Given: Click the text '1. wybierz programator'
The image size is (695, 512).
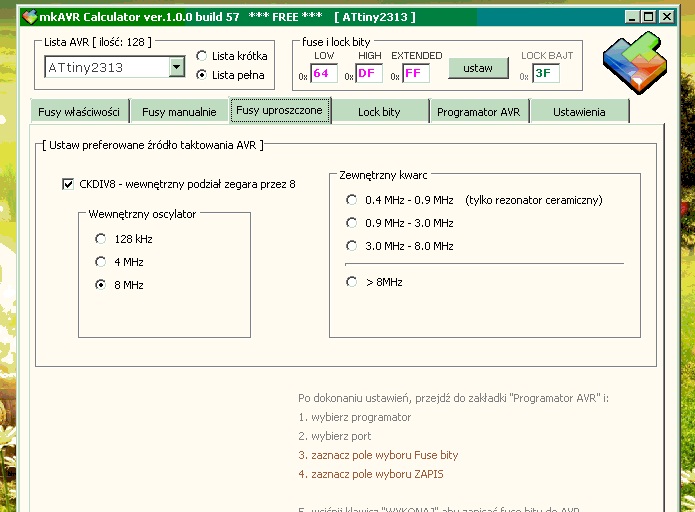Looking at the screenshot, I should tap(355, 417).
